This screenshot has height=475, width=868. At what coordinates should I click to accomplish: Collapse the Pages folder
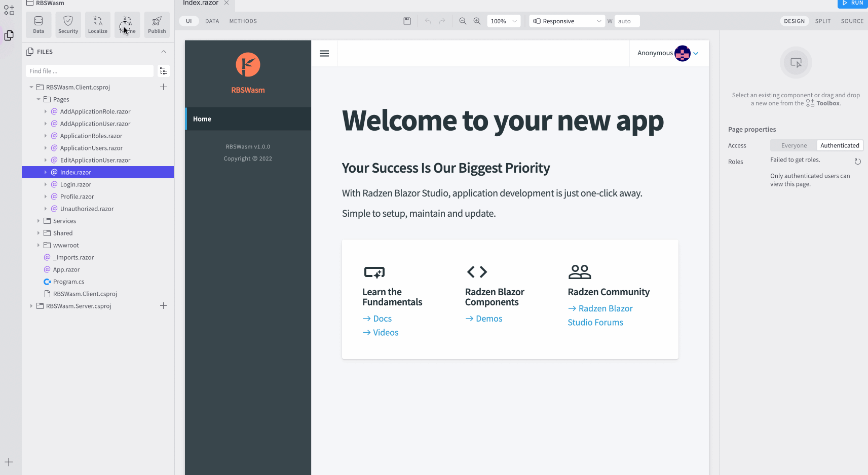(38, 99)
